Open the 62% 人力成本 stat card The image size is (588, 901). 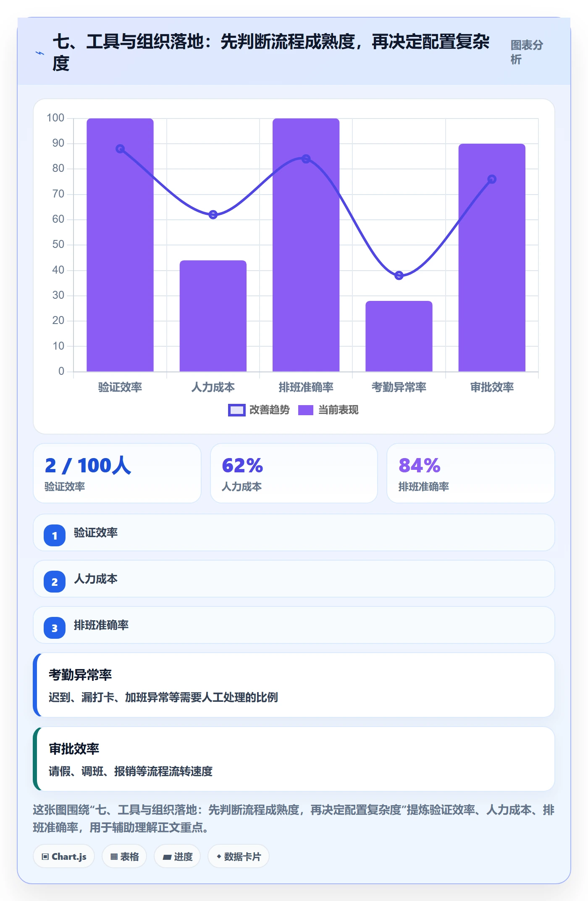pyautogui.click(x=294, y=473)
